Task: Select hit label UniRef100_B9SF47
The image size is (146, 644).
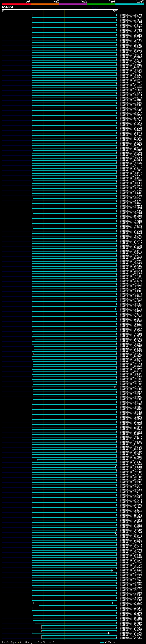Action: tap(131, 77)
